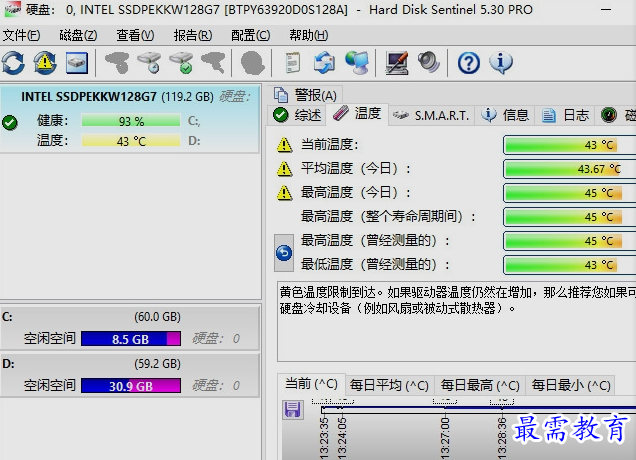Open the 查看(V) menu

pyautogui.click(x=135, y=36)
